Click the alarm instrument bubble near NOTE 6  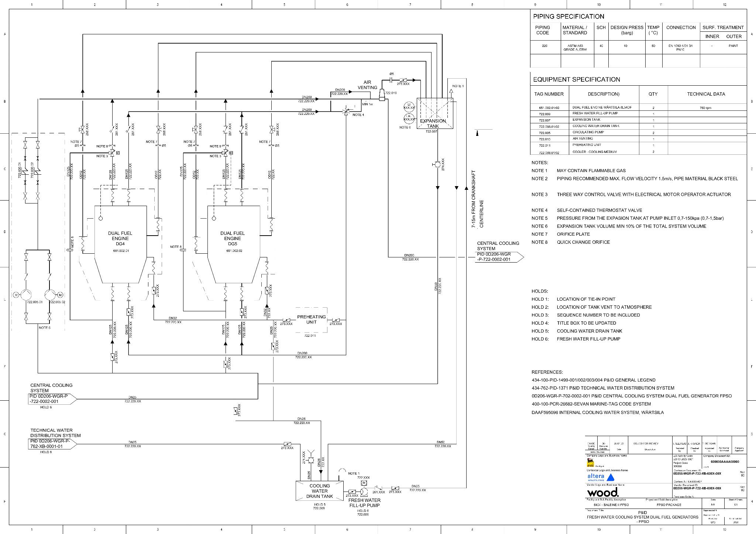click(x=409, y=118)
